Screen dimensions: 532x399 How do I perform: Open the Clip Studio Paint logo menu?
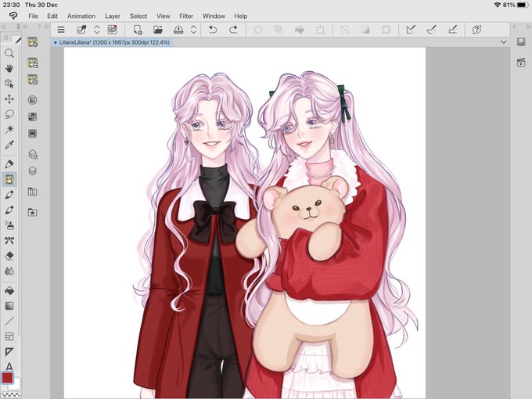point(13,16)
